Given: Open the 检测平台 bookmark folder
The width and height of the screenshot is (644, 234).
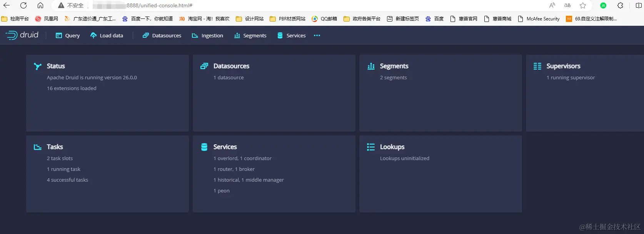Looking at the screenshot, I should click(15, 18).
